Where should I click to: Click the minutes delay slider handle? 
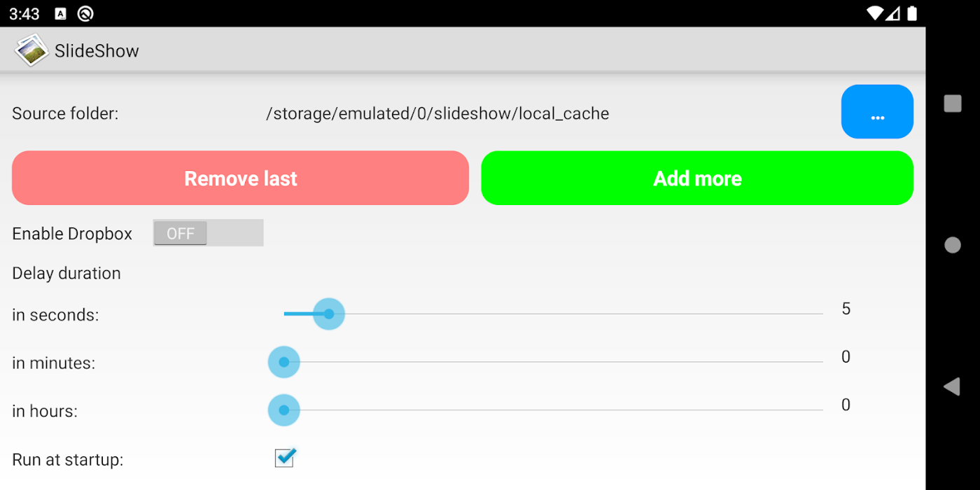[284, 362]
